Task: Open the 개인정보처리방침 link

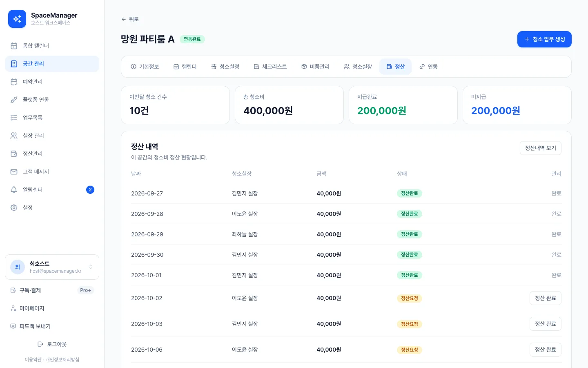Action: pos(62,360)
